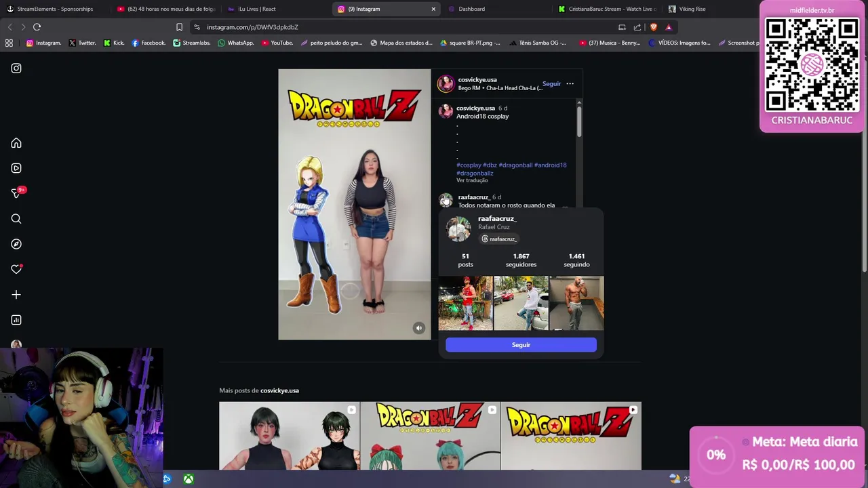
Task: Go to Instagram Home feed icon
Action: [16, 143]
